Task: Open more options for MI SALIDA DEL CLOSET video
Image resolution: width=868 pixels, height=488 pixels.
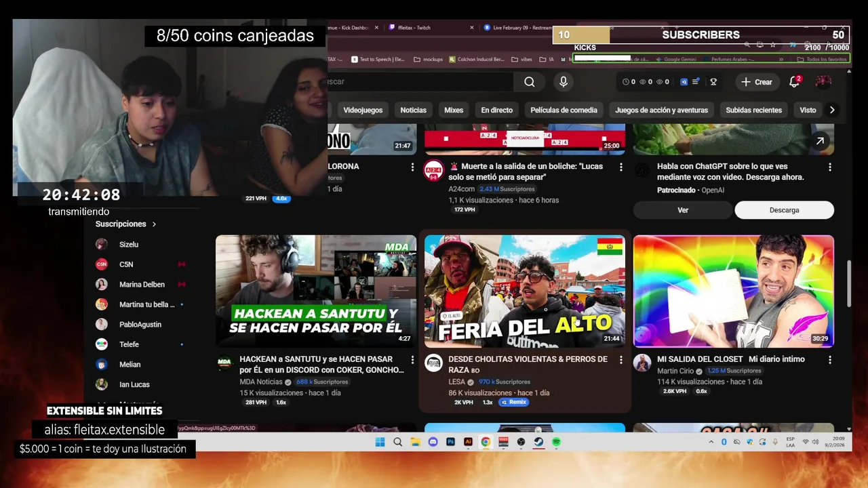Action: coord(829,360)
